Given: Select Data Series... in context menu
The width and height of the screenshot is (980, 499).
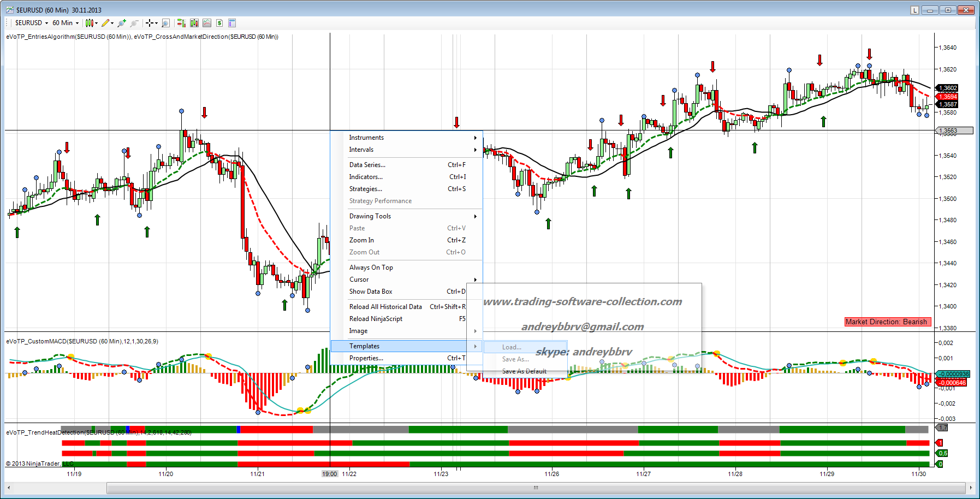Looking at the screenshot, I should pyautogui.click(x=367, y=165).
